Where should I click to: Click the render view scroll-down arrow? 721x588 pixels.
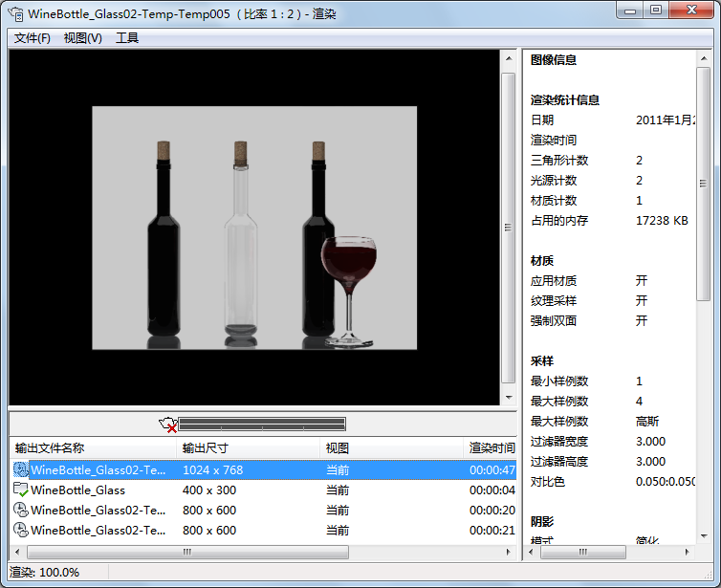coord(509,397)
